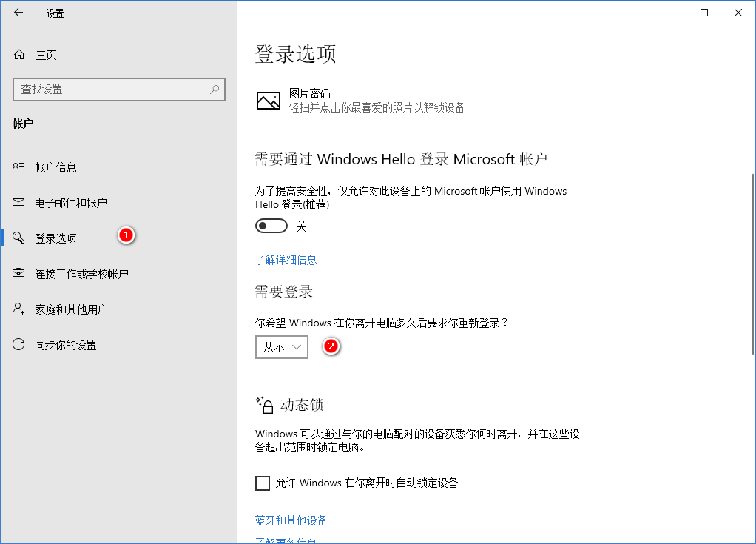
Task: Click inside the 查找设置 search field
Action: 111,89
